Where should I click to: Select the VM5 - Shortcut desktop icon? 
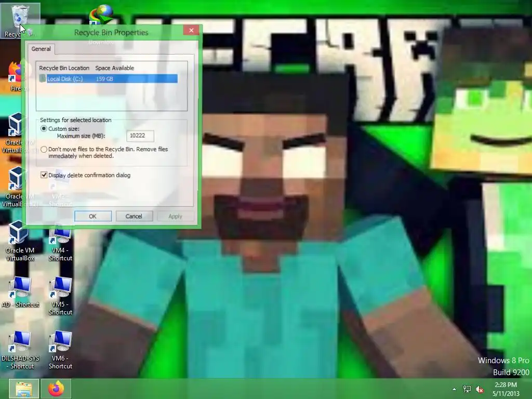tap(60, 296)
